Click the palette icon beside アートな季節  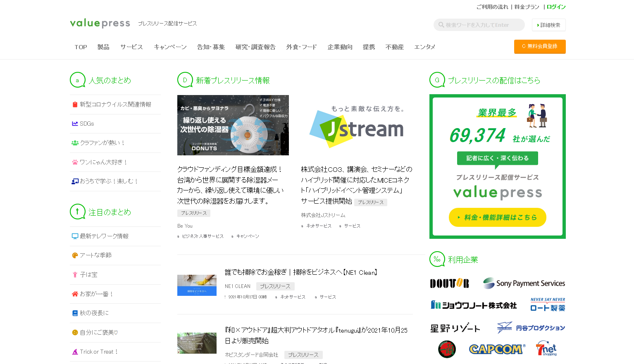tap(75, 255)
